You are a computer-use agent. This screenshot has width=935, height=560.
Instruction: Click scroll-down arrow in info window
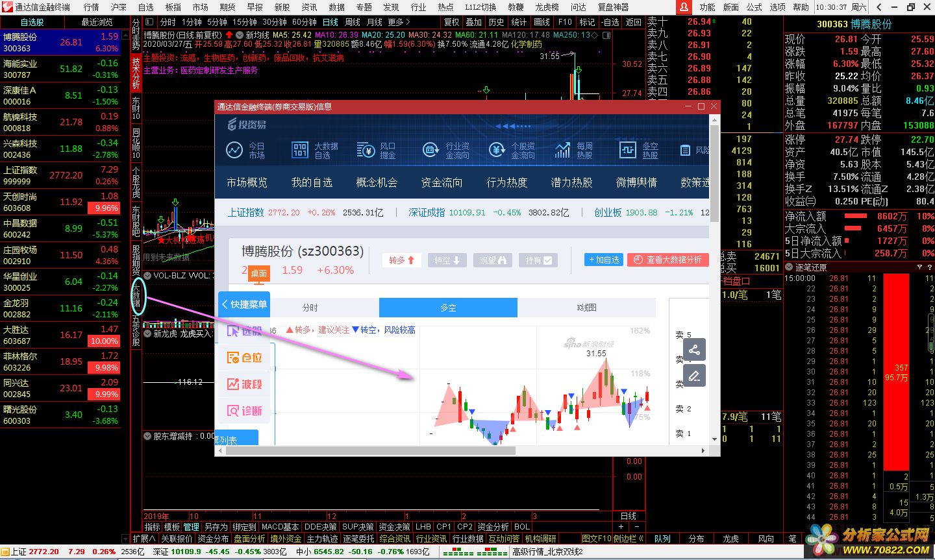(714, 439)
